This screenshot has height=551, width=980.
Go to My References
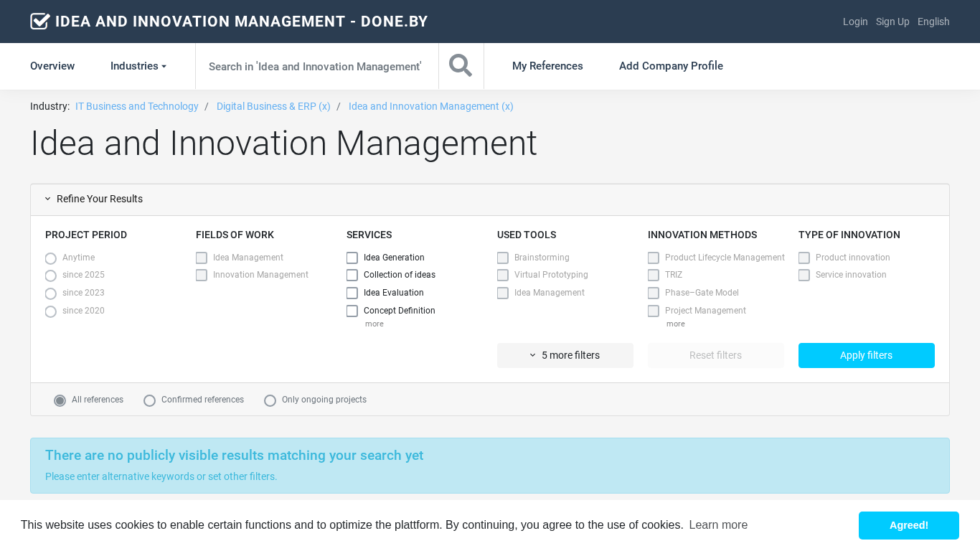pyautogui.click(x=547, y=66)
